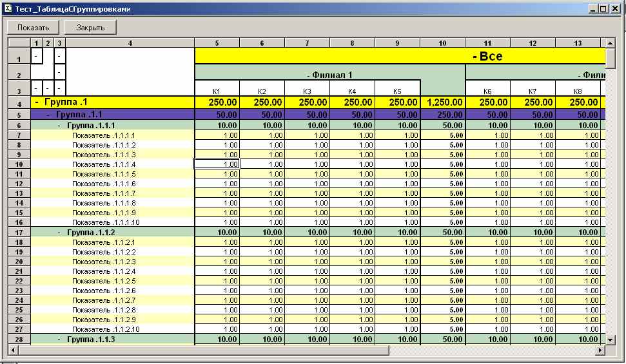Select row header 17
Screen dimensions: 626x364
click(19, 232)
